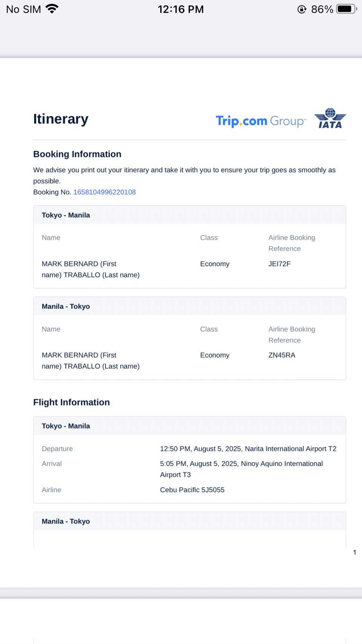Tap the IATA logo
This screenshot has height=644, width=362.
point(330,119)
